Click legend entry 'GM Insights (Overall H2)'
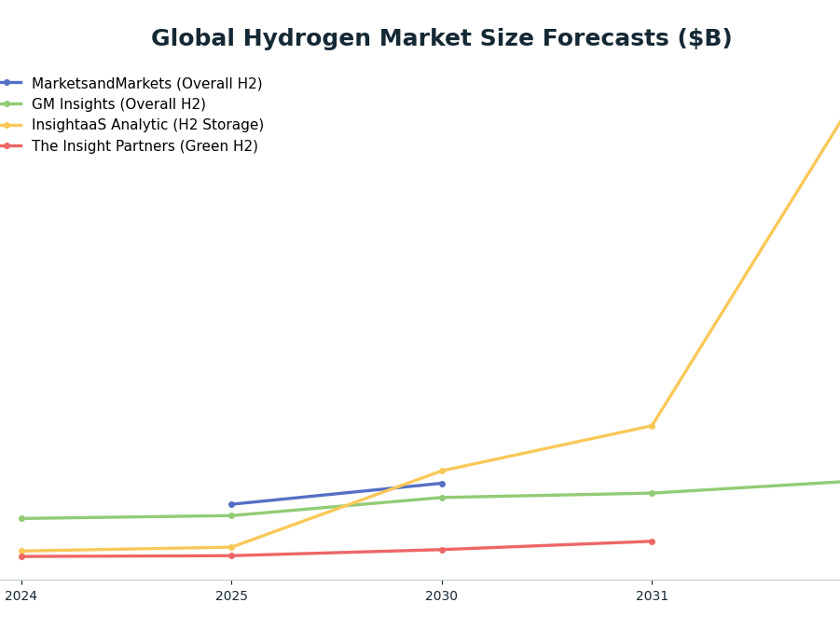840x630 pixels. pos(118,104)
